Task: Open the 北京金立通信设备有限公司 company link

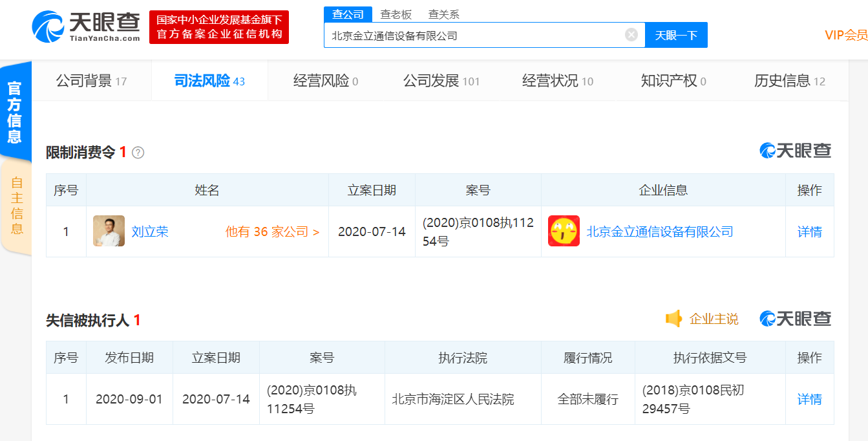Action: pyautogui.click(x=660, y=231)
